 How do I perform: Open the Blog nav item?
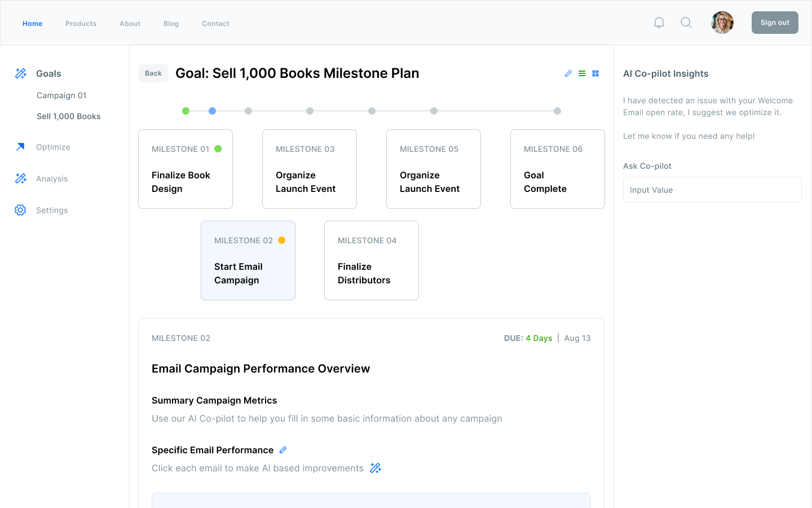click(171, 24)
